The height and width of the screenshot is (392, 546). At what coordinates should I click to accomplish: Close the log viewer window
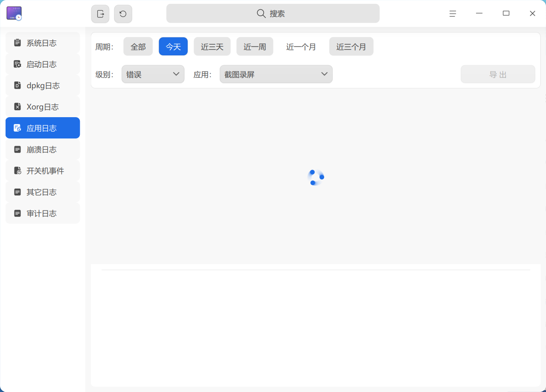[x=532, y=14]
